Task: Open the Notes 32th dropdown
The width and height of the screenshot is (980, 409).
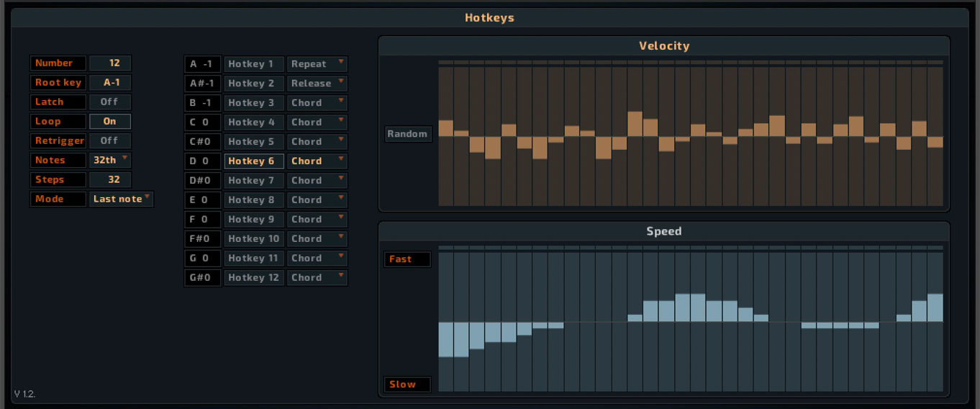Action: (110, 161)
